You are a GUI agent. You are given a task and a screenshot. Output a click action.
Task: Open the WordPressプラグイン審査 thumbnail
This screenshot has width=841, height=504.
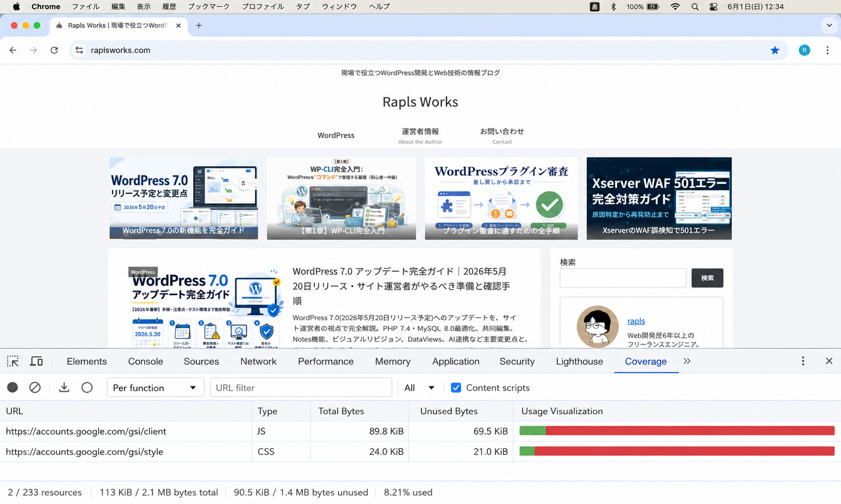coord(501,198)
